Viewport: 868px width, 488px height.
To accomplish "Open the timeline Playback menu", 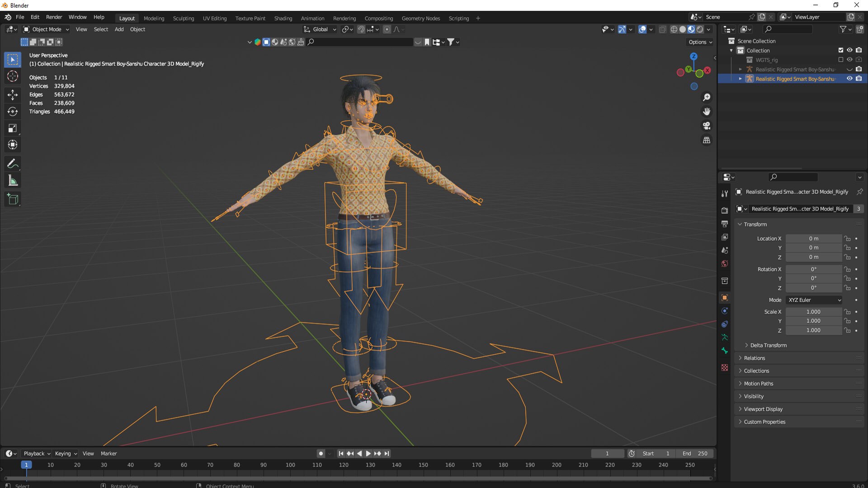I will (x=37, y=454).
